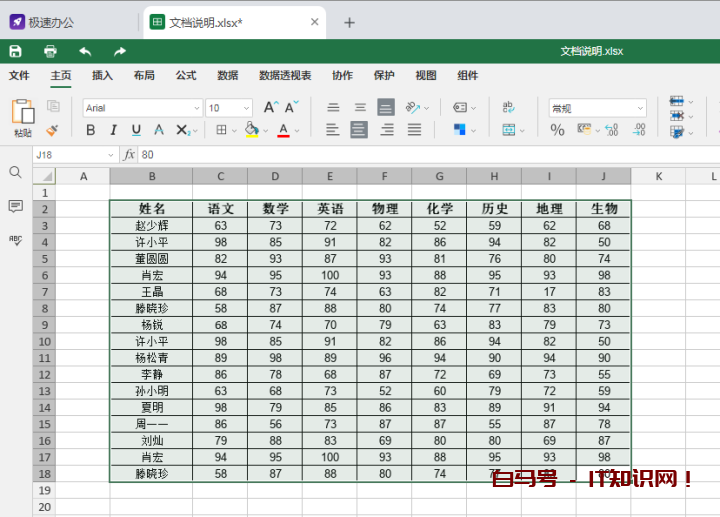Redo the last undone action

click(x=119, y=51)
